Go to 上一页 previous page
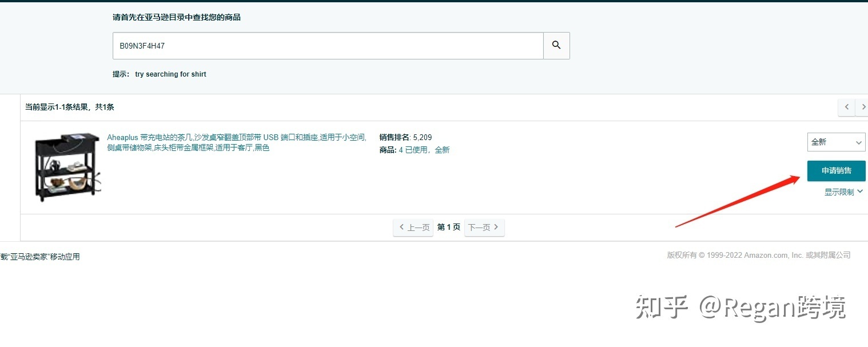The width and height of the screenshot is (868, 347). [x=413, y=228]
